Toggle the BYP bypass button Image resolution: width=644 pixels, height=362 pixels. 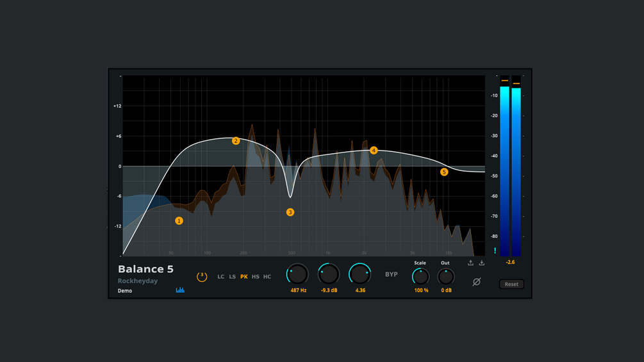392,274
